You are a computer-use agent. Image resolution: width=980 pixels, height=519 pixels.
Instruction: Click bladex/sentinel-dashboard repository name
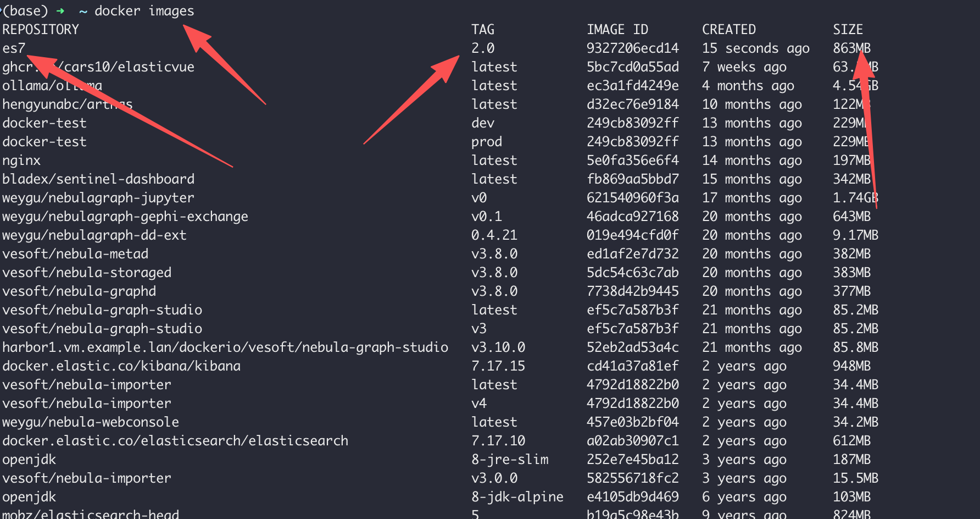(98, 179)
